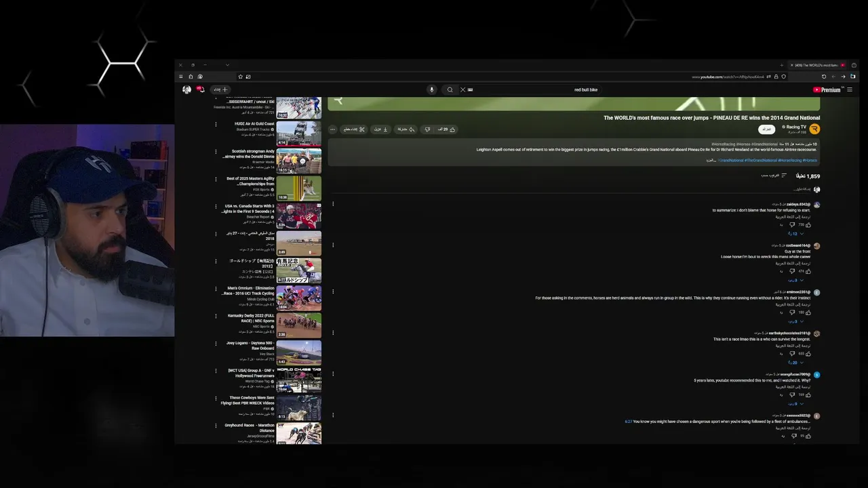Viewport: 868px width, 488px height.
Task: Expand 20 replies under earthskychocolates comment
Action: [795, 363]
